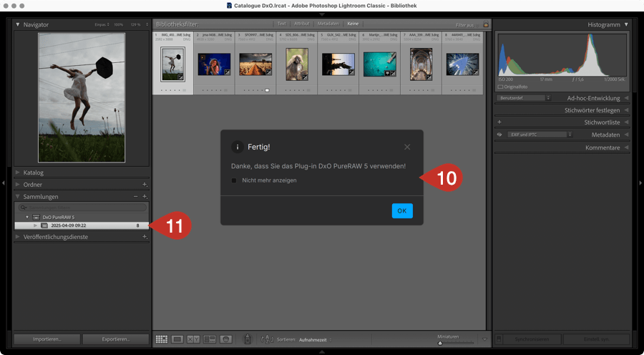The height and width of the screenshot is (355, 644).
Task: Adjust the Miniaturen thumbnail size slider
Action: click(440, 343)
